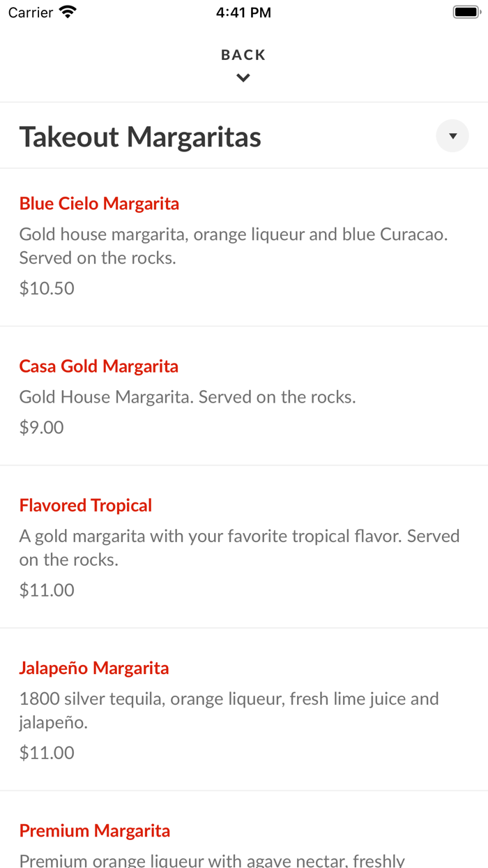
Task: Select the Blue Cielo Margarita item
Action: click(98, 203)
